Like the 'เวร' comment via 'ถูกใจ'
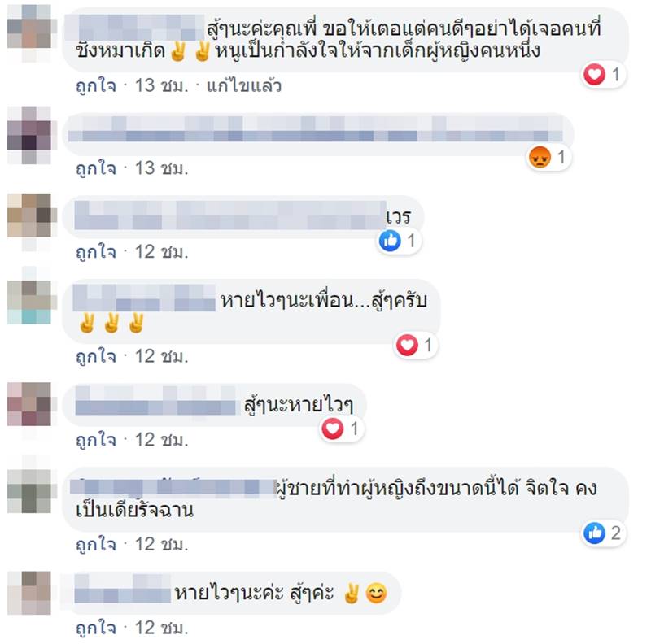 click(96, 252)
